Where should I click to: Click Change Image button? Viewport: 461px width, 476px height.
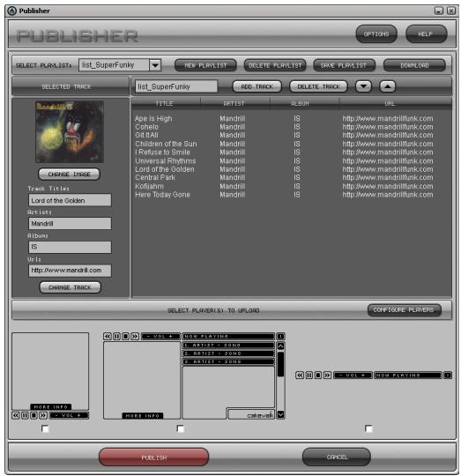tap(70, 174)
